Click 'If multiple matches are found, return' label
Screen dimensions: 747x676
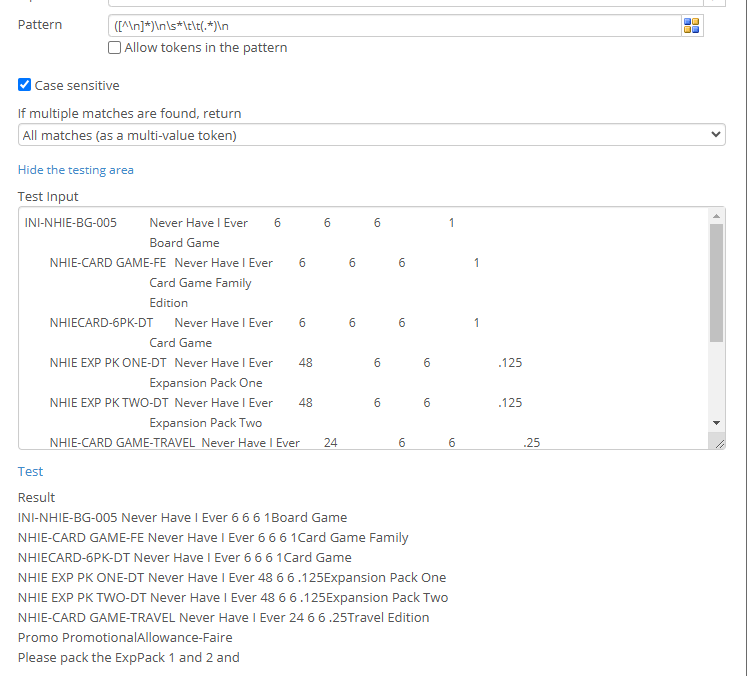pos(130,113)
